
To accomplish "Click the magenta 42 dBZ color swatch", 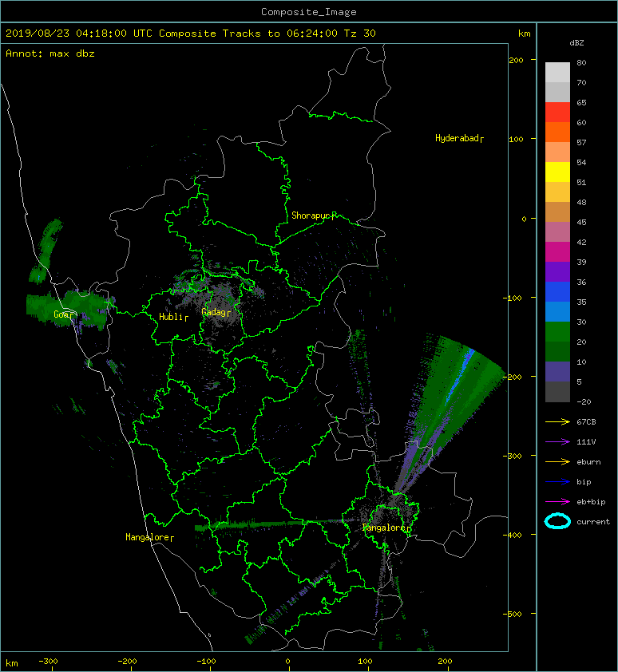I will pos(557,251).
